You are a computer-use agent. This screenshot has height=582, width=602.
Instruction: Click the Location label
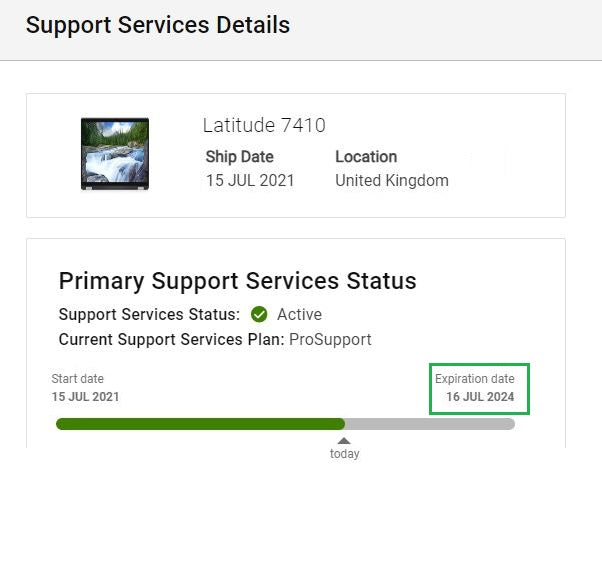point(366,157)
